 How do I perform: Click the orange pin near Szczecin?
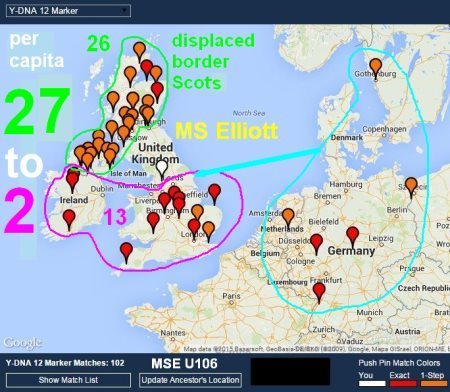pyautogui.click(x=411, y=187)
